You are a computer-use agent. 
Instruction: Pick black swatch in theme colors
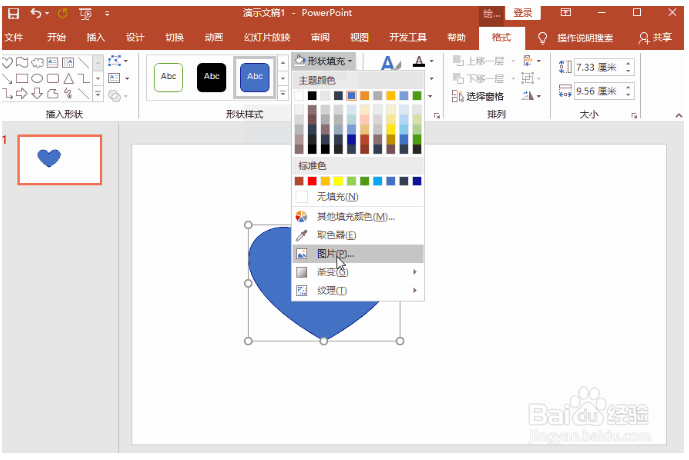312,96
